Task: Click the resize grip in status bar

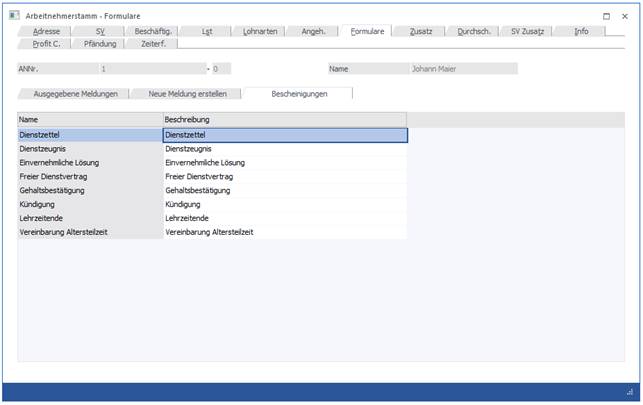Action: tap(630, 393)
